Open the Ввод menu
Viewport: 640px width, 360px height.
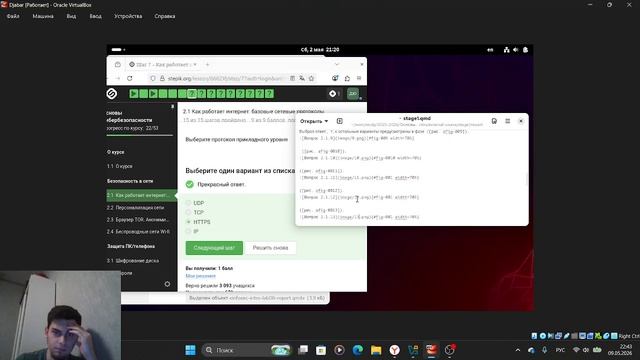[96, 16]
